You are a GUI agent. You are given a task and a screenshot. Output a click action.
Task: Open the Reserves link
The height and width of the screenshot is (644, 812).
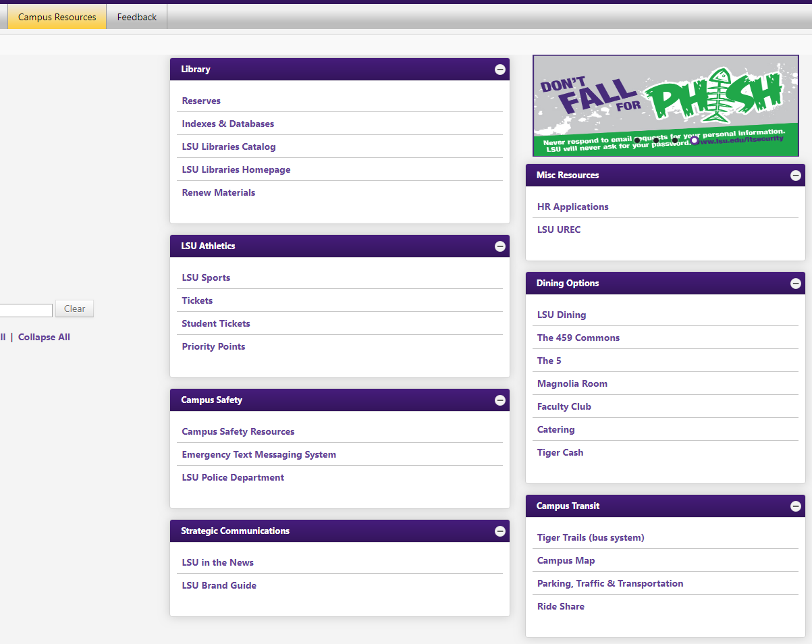(x=201, y=101)
